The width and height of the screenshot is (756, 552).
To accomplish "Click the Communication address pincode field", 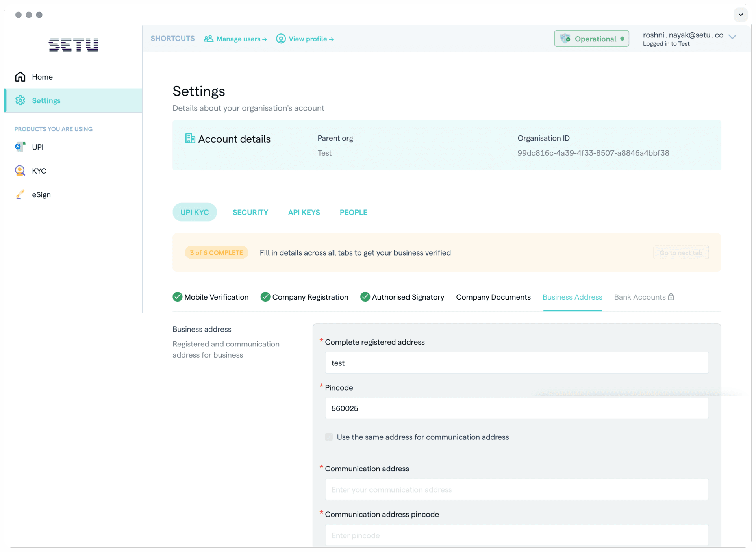I will click(x=517, y=535).
